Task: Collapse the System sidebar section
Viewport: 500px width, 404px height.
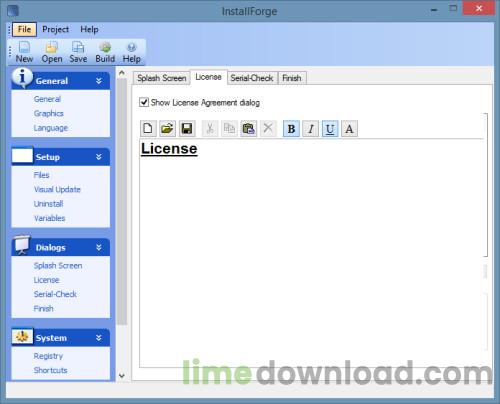Action: (99, 338)
